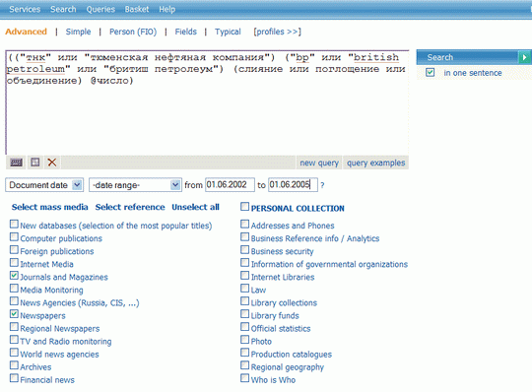Click the date help question mark
532x392 pixels.
click(x=322, y=185)
